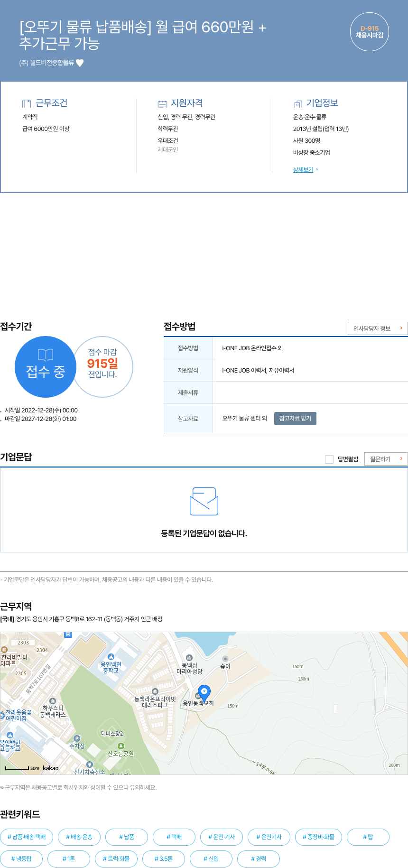Click the 2013년 설립(업력 13년) text
The width and height of the screenshot is (408, 868).
(x=321, y=129)
